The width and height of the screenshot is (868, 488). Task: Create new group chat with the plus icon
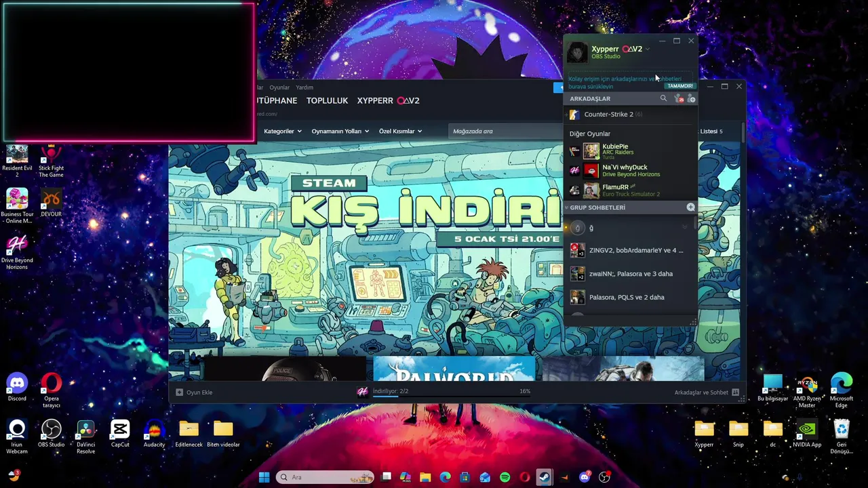[x=690, y=207]
